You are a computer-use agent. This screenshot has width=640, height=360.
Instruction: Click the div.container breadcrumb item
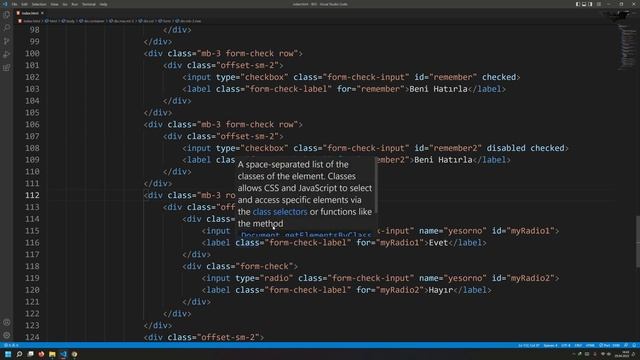click(x=92, y=21)
